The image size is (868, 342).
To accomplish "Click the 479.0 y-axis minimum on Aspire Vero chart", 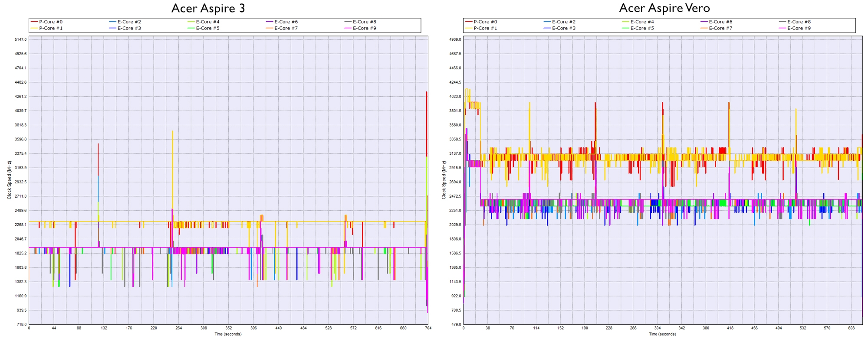I will click(x=456, y=324).
